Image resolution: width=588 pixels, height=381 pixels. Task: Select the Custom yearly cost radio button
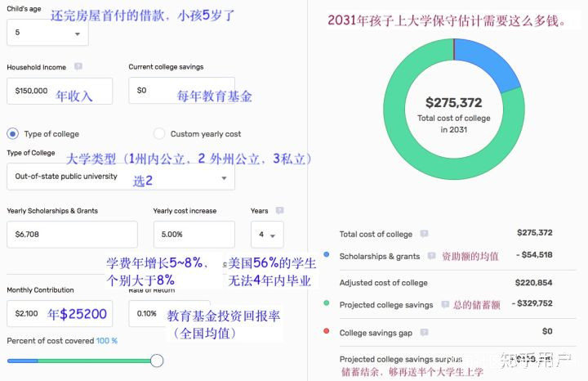159,133
